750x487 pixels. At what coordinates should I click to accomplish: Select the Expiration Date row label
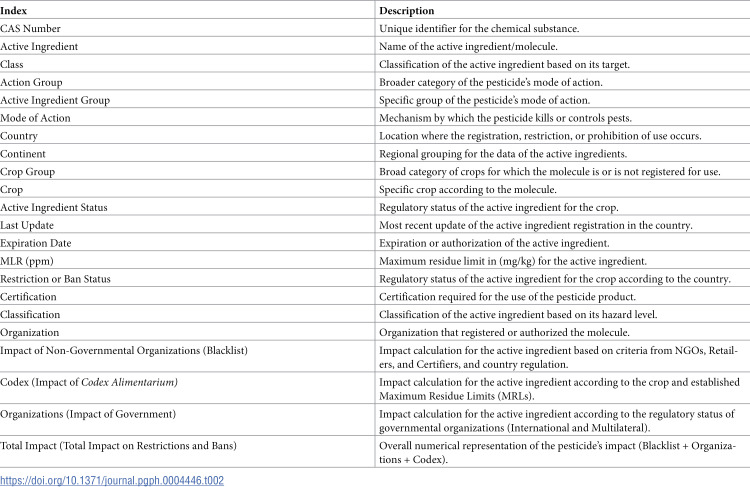pyautogui.click(x=35, y=243)
